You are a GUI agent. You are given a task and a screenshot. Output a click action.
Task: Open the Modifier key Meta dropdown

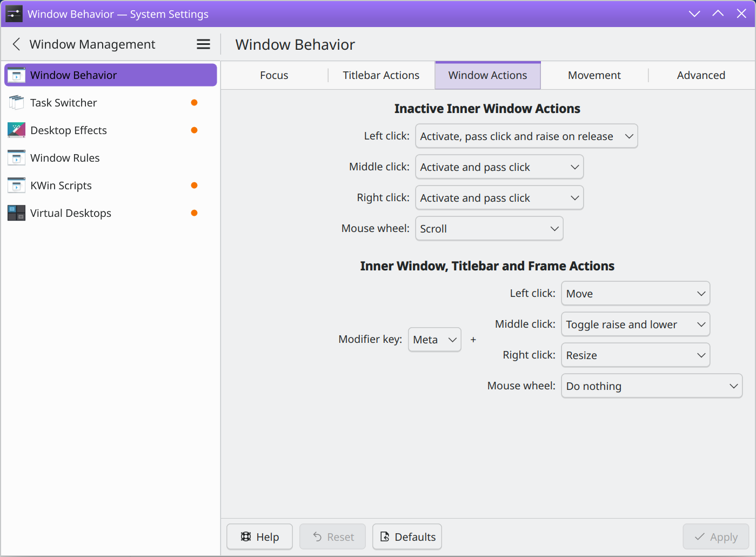[434, 340]
